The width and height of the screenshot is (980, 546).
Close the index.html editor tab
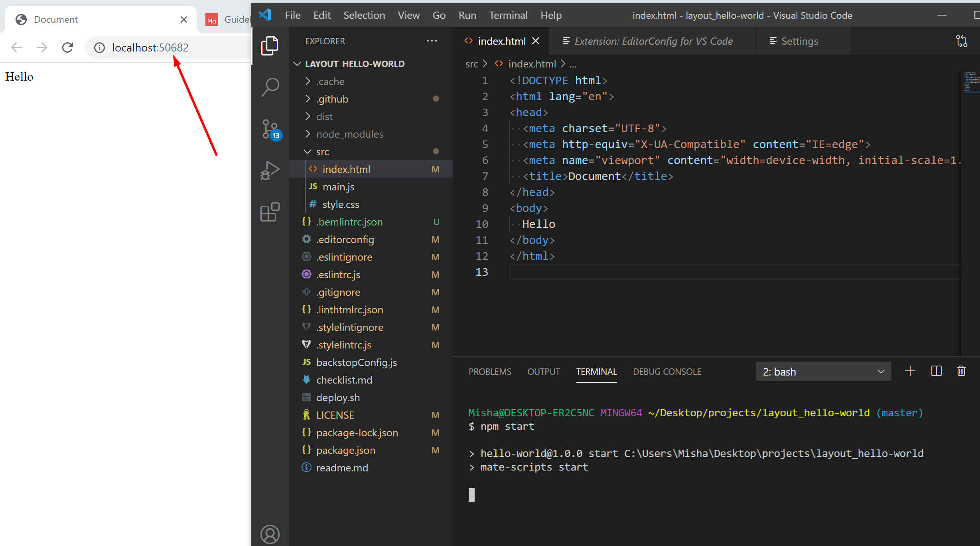(536, 41)
